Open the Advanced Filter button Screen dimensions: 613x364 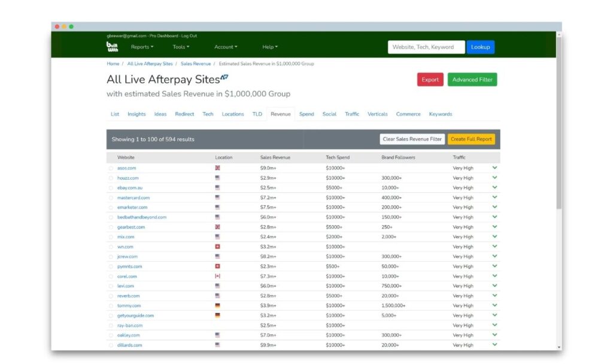[x=472, y=80]
